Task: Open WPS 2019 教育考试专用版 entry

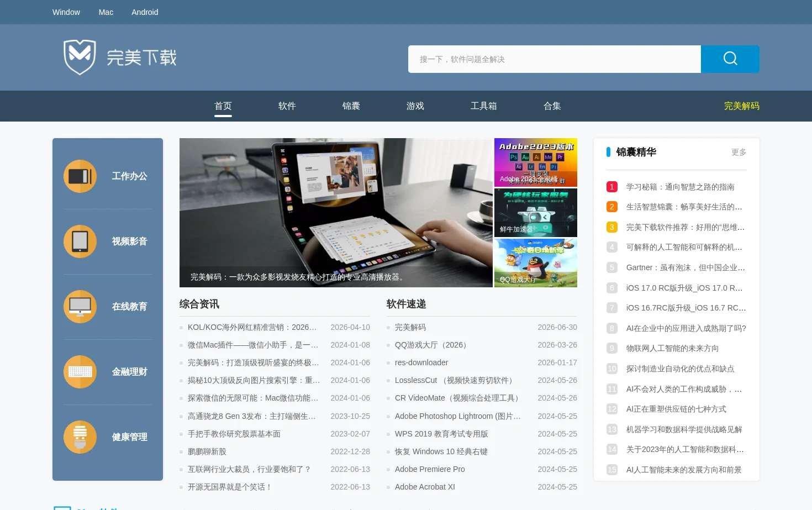Action: click(x=441, y=434)
